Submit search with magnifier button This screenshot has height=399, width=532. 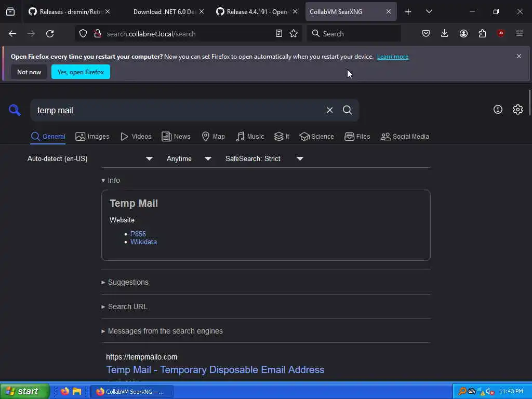347,110
